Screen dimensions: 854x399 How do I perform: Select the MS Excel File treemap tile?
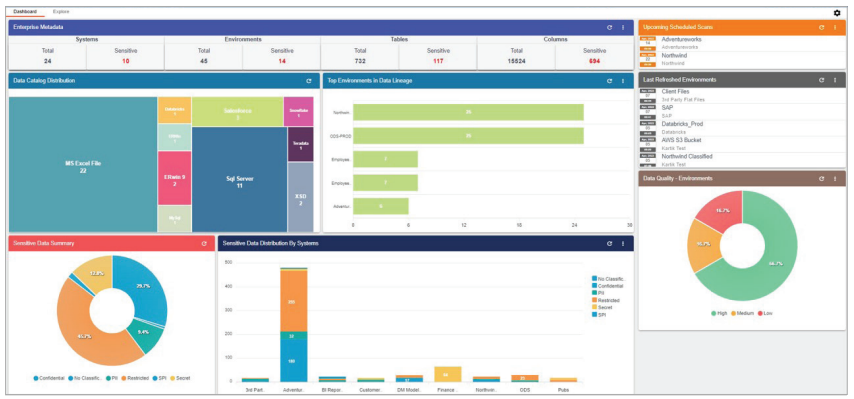point(83,165)
